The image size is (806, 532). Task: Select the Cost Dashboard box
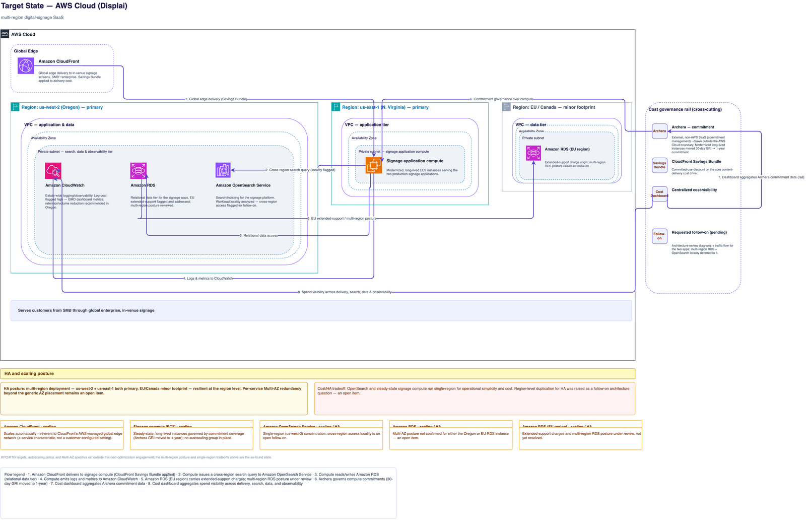coord(659,194)
